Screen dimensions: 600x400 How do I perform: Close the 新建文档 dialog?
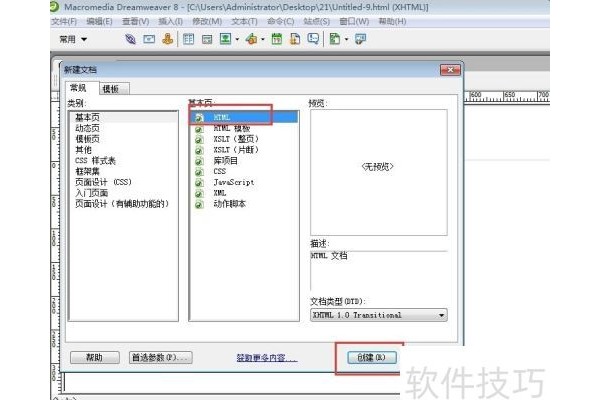coord(450,70)
